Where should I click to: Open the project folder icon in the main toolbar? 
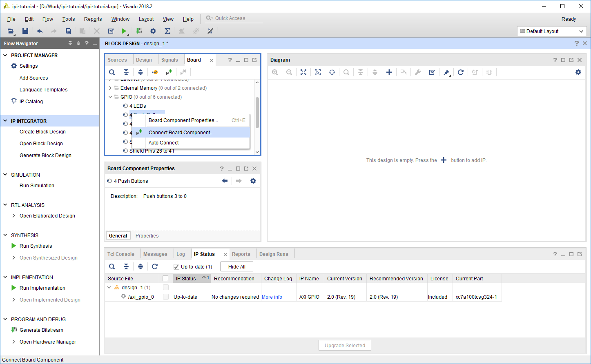(x=11, y=31)
